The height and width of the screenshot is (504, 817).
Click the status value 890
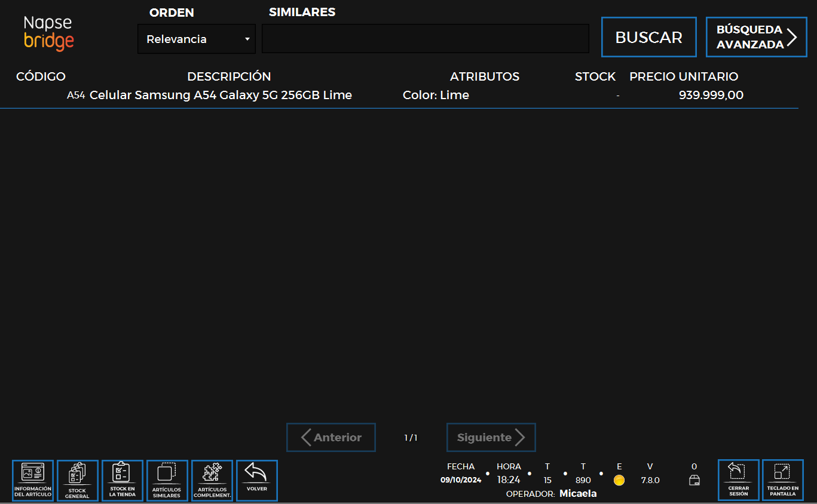pos(583,480)
